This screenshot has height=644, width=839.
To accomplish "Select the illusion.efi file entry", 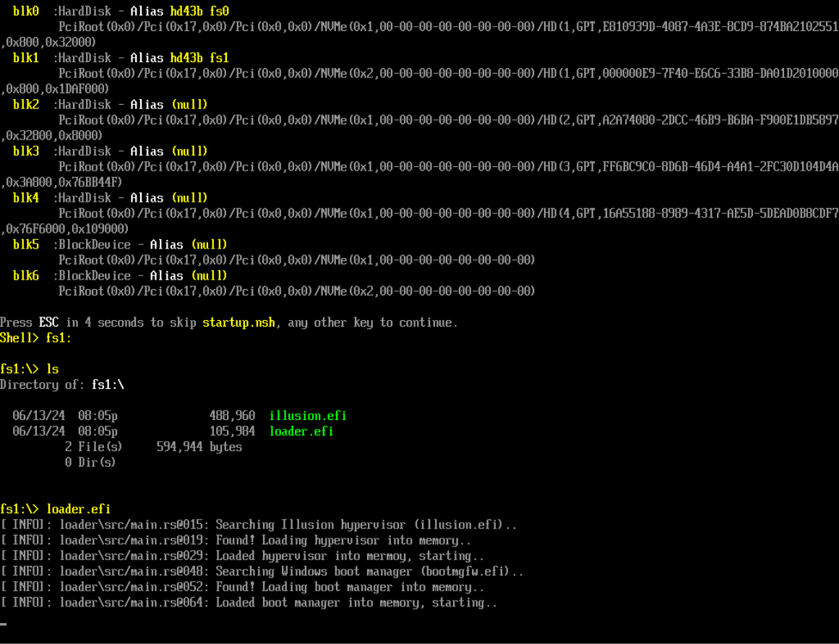I will tap(307, 416).
